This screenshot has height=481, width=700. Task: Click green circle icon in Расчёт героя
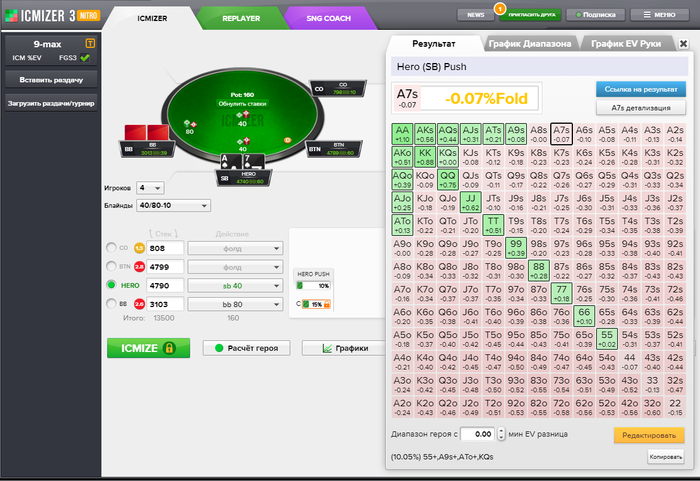(x=219, y=348)
